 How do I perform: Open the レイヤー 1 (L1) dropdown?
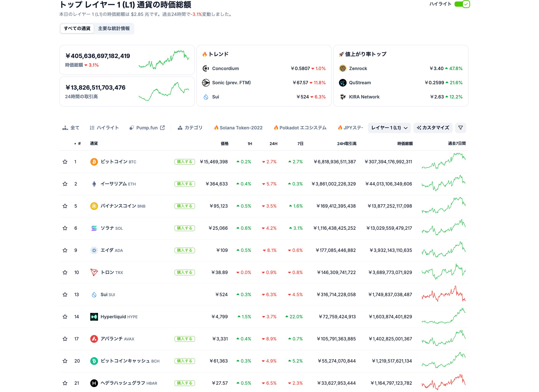[x=389, y=128]
